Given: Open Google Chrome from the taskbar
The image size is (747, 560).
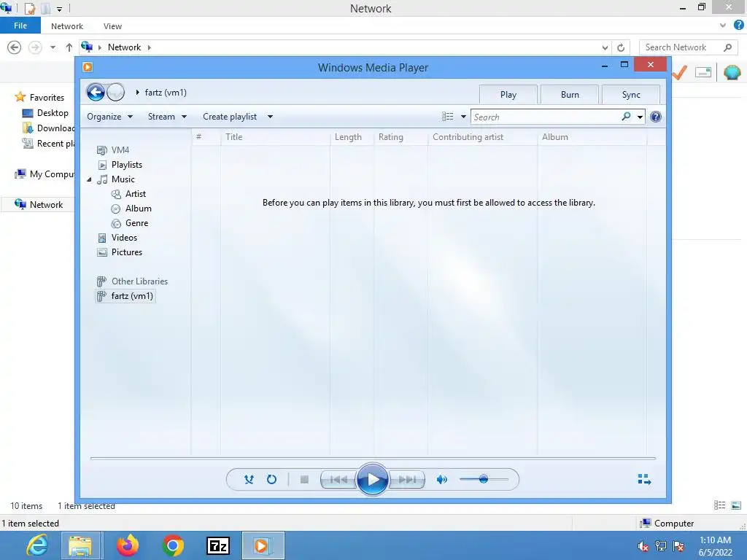Looking at the screenshot, I should (172, 545).
